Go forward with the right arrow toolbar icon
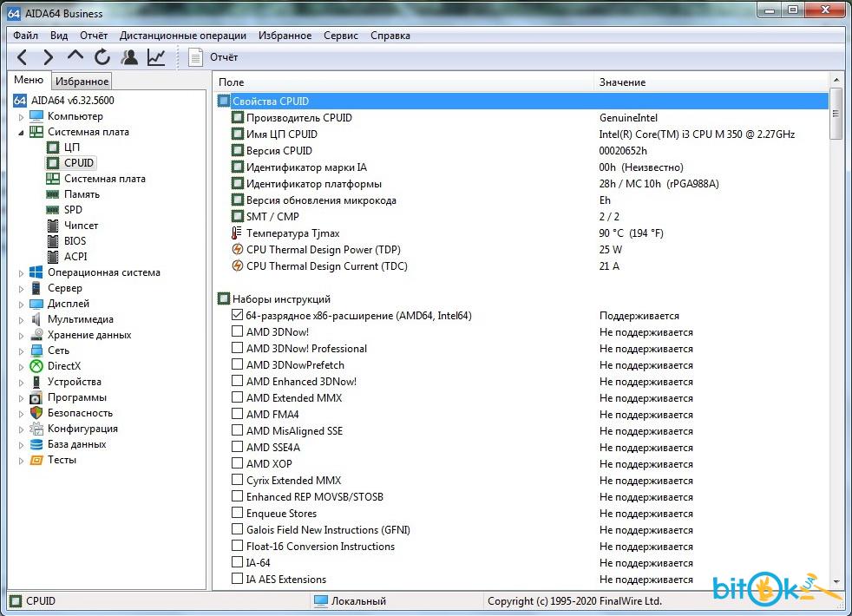 (x=48, y=57)
